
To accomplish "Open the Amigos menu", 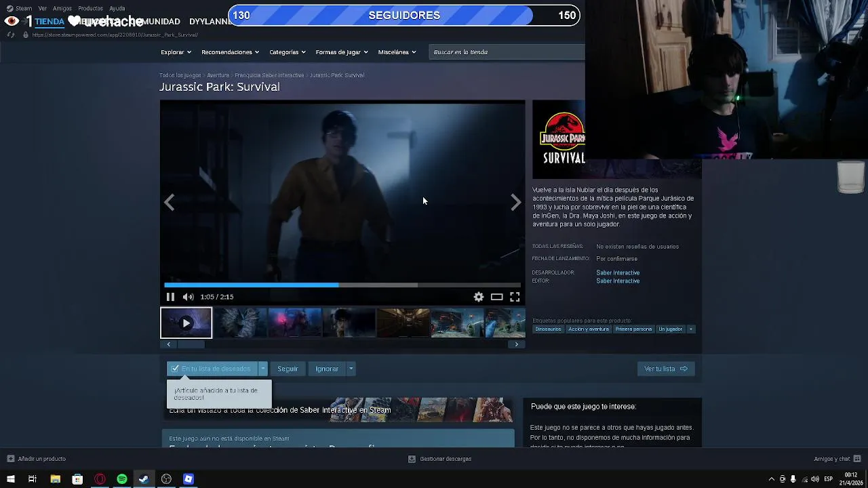I will click(62, 8).
